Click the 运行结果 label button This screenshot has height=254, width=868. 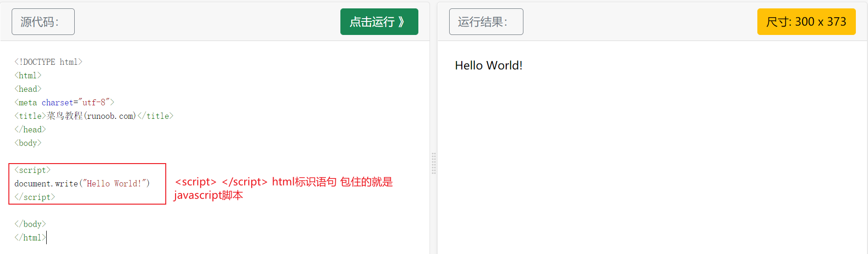tap(486, 21)
